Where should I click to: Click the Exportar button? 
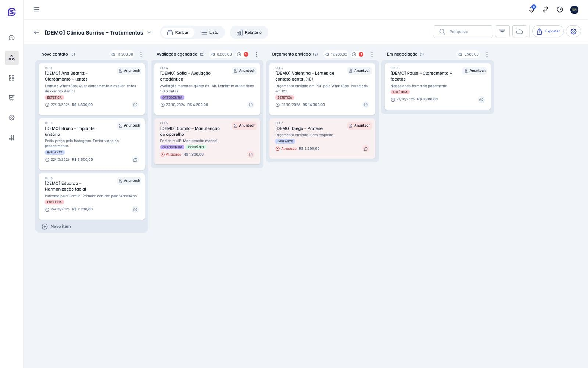[x=548, y=32]
